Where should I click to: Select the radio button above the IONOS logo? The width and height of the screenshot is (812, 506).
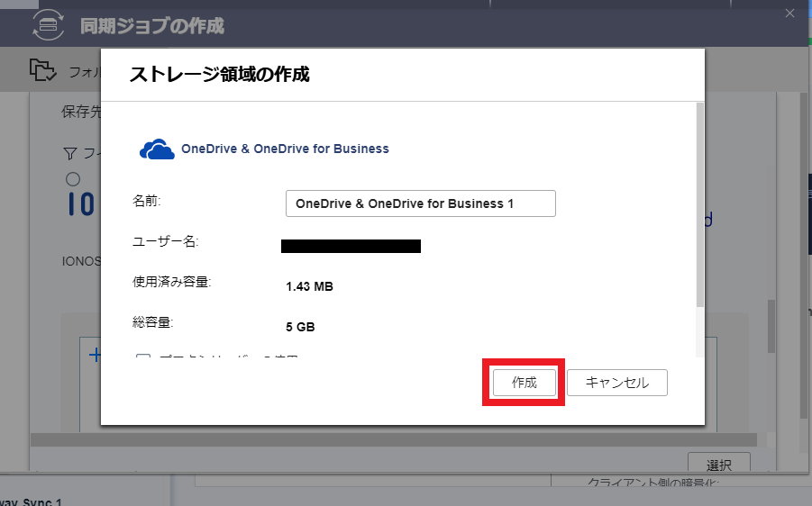coord(73,179)
